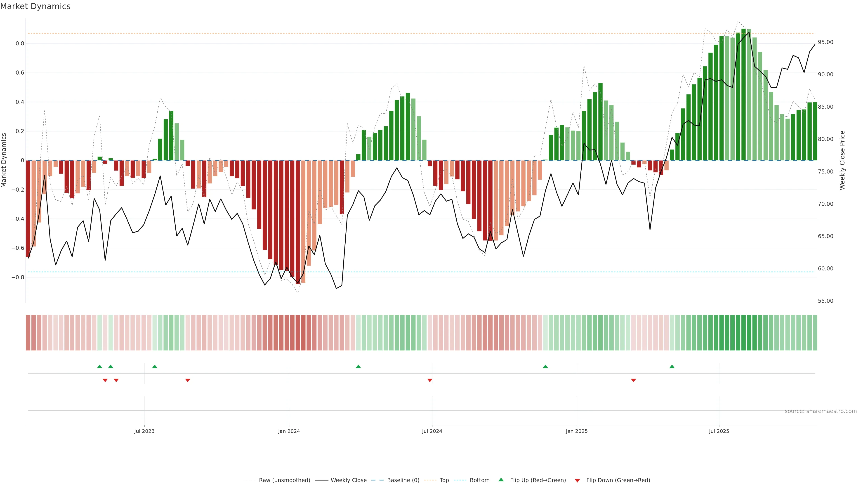The image size is (868, 488).
Task: Click the source: sharemaestro.com text
Action: click(821, 411)
